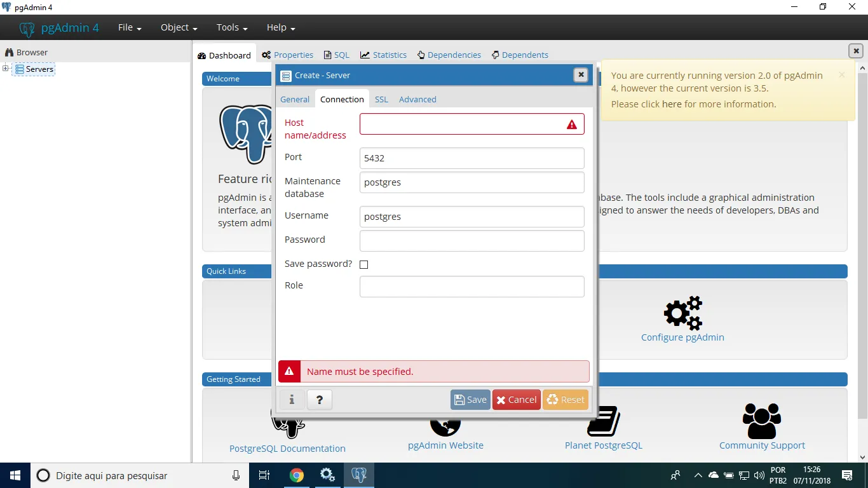Click the info button in the dialog footer
The height and width of the screenshot is (488, 868).
(292, 400)
